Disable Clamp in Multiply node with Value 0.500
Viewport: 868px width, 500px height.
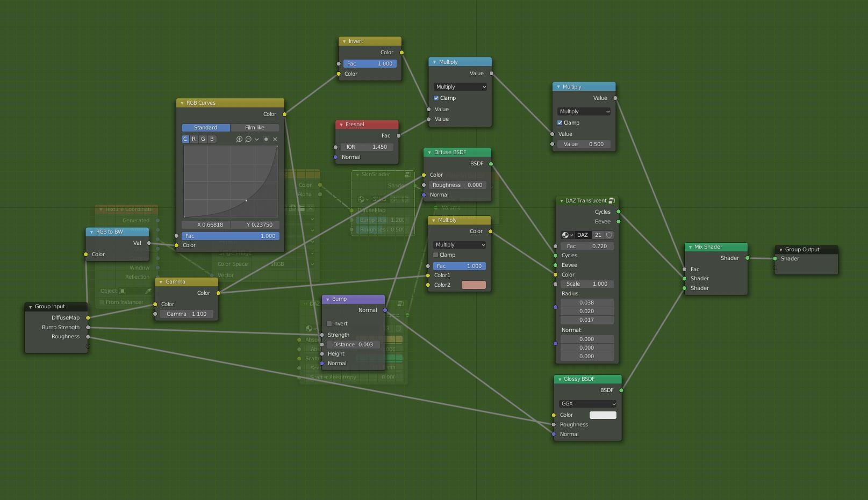(x=559, y=123)
